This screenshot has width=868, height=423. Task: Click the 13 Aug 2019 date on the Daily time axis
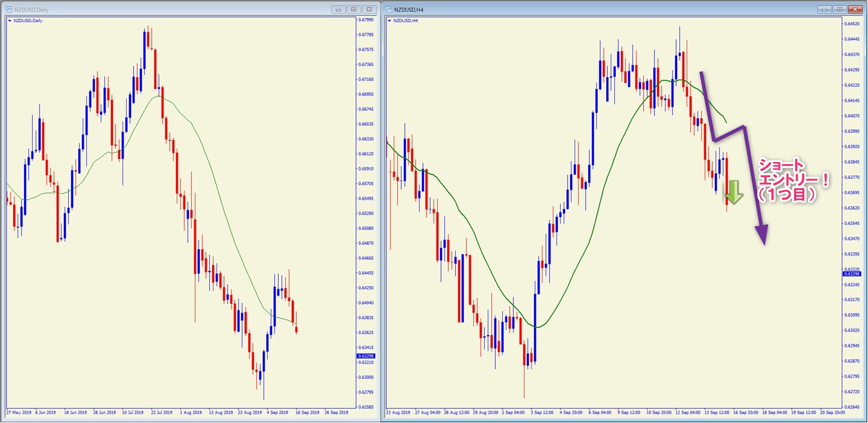click(x=221, y=412)
